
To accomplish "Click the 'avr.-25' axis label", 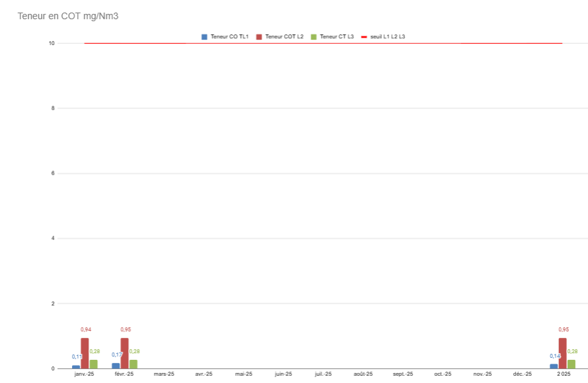I will [203, 374].
